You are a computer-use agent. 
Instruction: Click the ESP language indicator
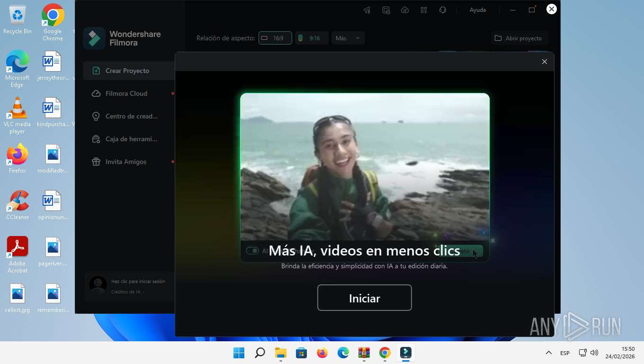click(x=565, y=353)
